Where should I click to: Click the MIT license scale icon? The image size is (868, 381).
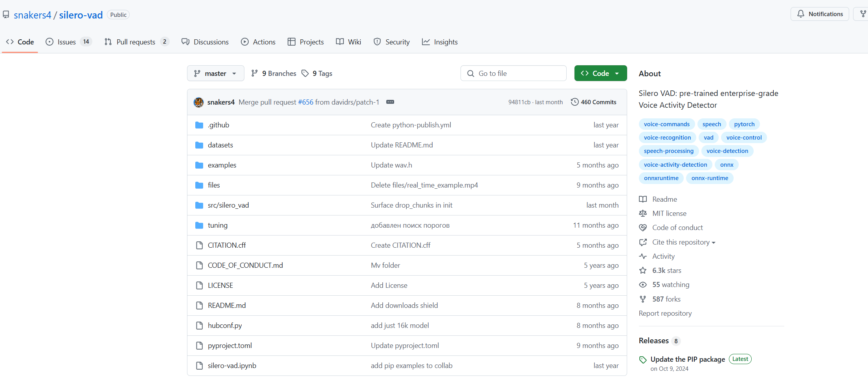pyautogui.click(x=643, y=214)
